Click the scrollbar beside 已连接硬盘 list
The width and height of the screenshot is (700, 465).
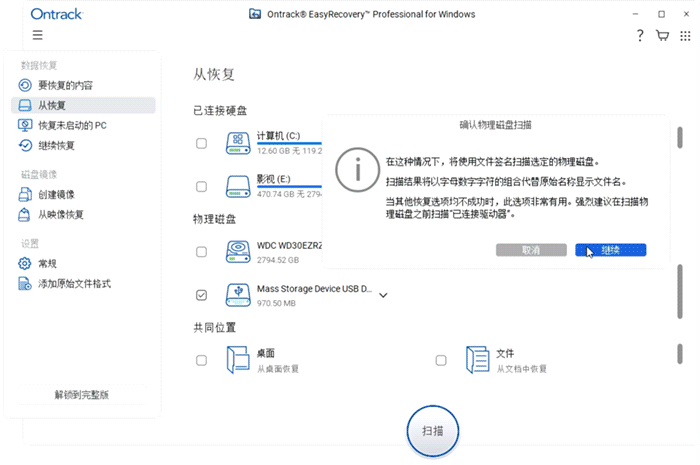click(679, 137)
